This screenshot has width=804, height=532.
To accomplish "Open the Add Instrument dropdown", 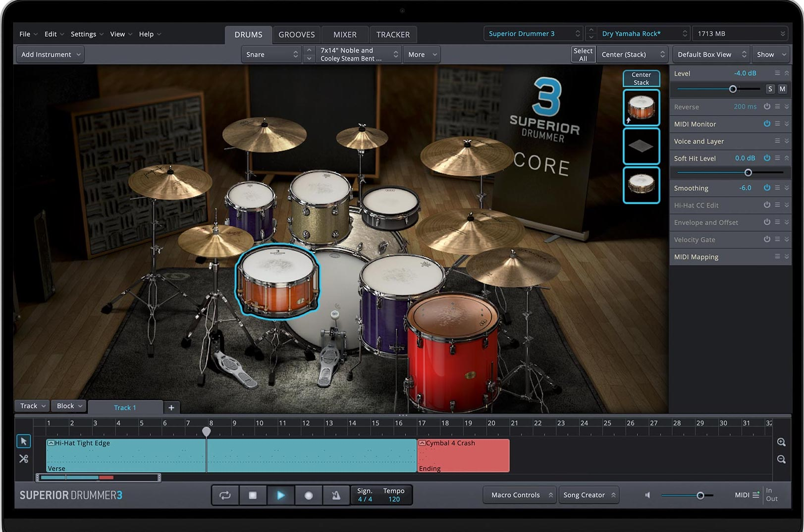I will (51, 54).
